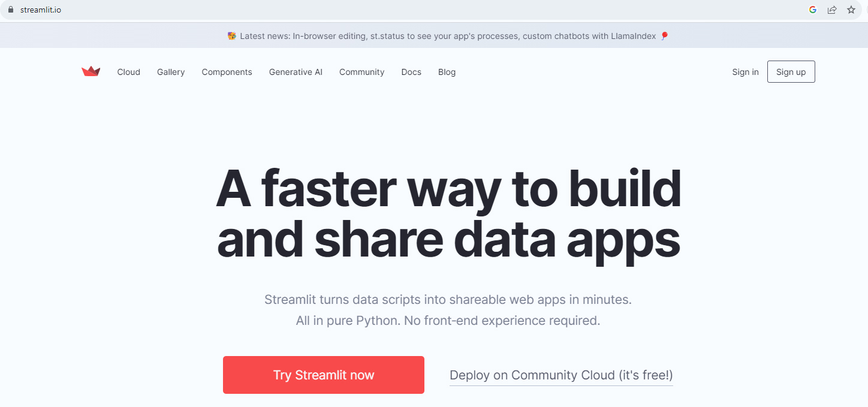
Task: Open the Components menu item
Action: pos(227,72)
